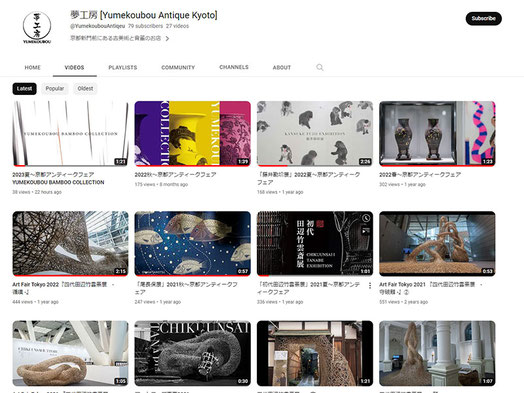Open the channel search magnifier icon
The width and height of the screenshot is (524, 393).
click(320, 67)
